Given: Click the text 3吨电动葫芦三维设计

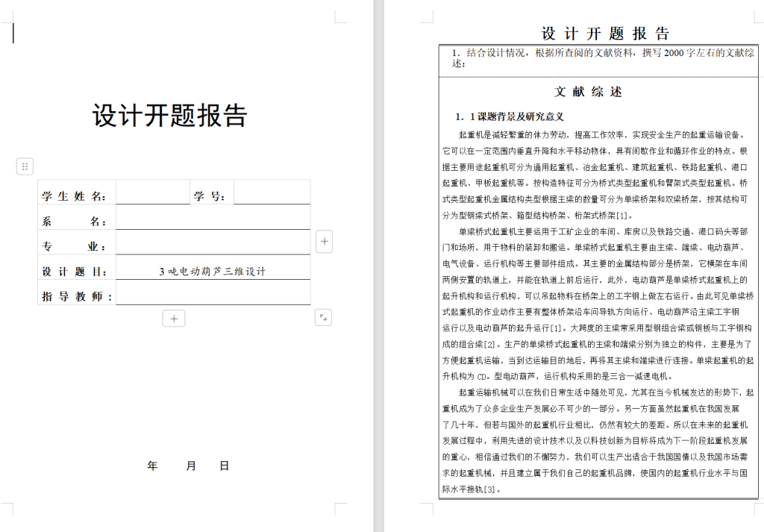Looking at the screenshot, I should point(213,272).
